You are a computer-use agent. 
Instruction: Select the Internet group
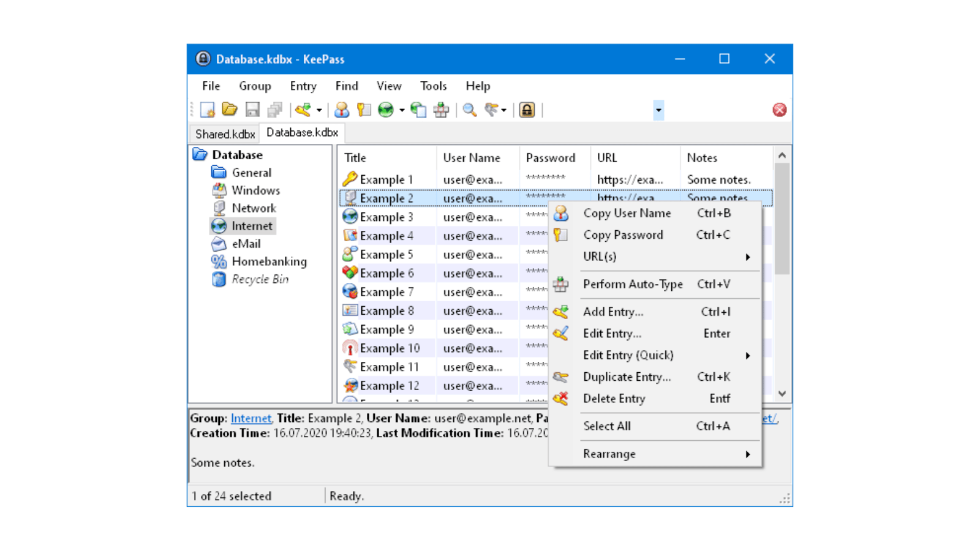(x=252, y=226)
